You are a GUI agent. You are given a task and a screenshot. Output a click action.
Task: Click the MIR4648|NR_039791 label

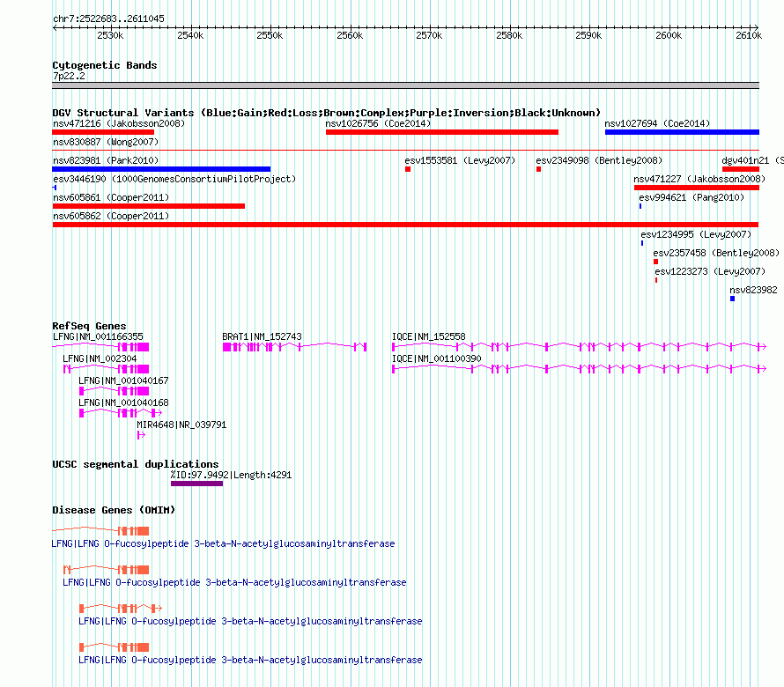pyautogui.click(x=181, y=425)
